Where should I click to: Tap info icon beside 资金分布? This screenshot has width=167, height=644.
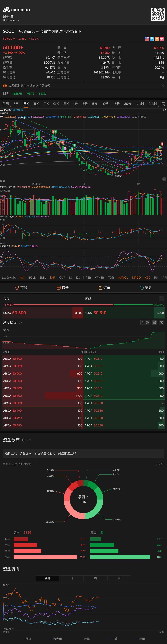tap(24, 440)
